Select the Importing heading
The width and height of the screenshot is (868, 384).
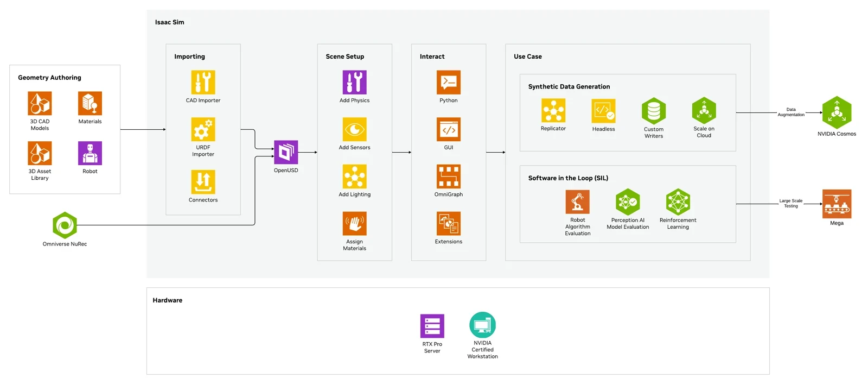click(189, 56)
